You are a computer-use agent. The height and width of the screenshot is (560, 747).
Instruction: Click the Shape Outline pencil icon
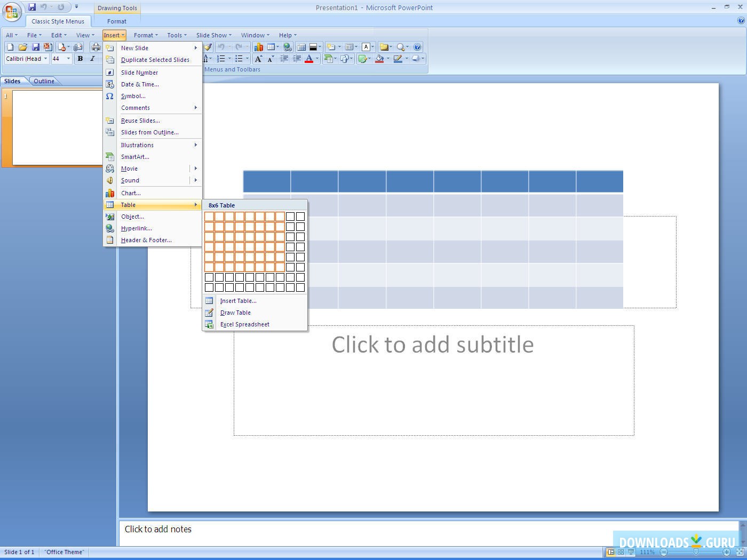398,59
